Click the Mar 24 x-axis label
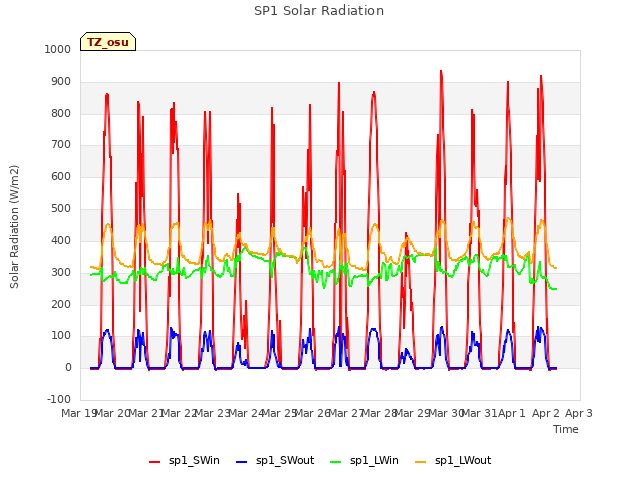This screenshot has height=480, width=640. 247,413
